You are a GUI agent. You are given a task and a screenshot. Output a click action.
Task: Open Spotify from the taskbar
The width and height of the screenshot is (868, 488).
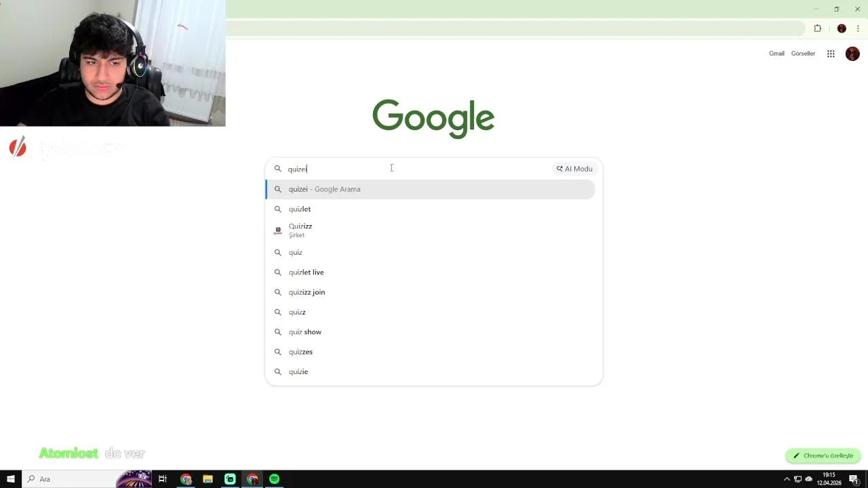point(274,479)
